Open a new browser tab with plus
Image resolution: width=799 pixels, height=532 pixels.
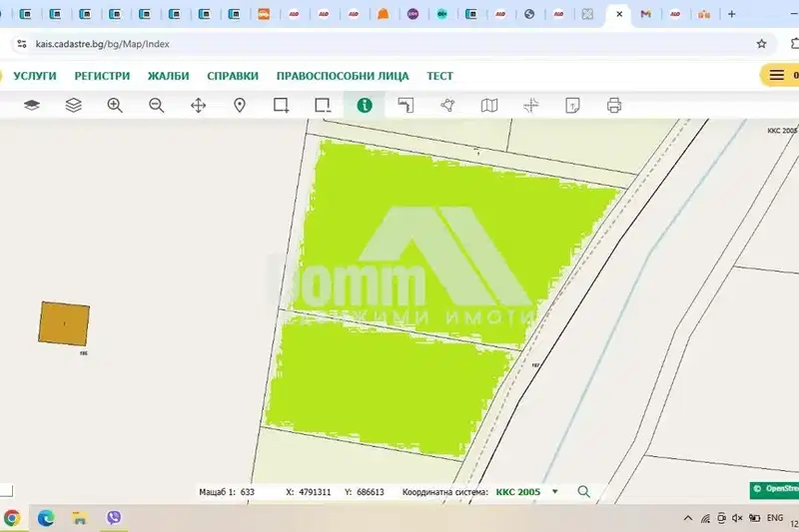732,14
